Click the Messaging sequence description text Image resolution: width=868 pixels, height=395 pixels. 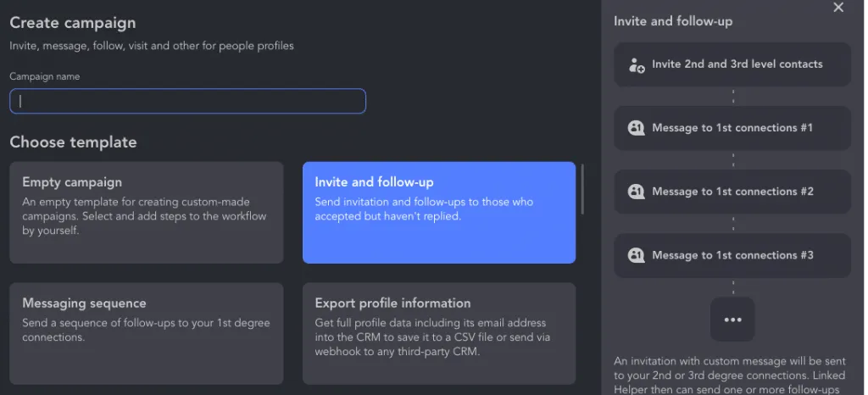(x=146, y=330)
